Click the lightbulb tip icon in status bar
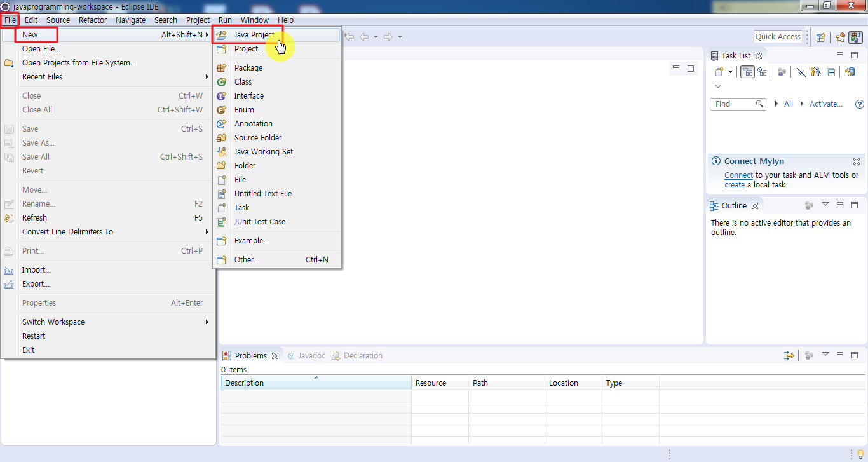 860,454
